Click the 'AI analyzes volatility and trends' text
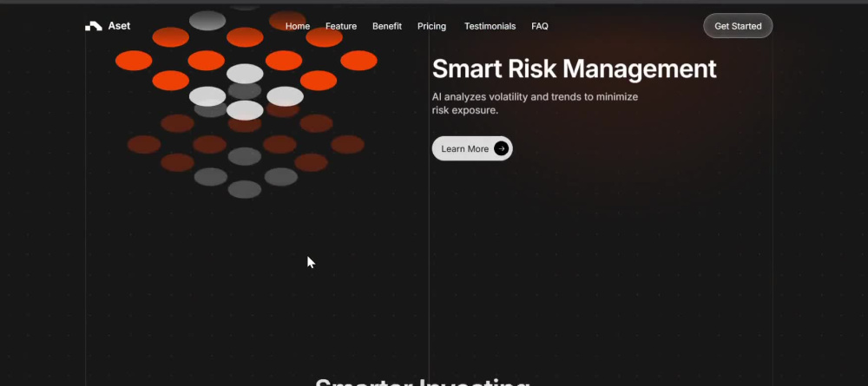 [535, 103]
